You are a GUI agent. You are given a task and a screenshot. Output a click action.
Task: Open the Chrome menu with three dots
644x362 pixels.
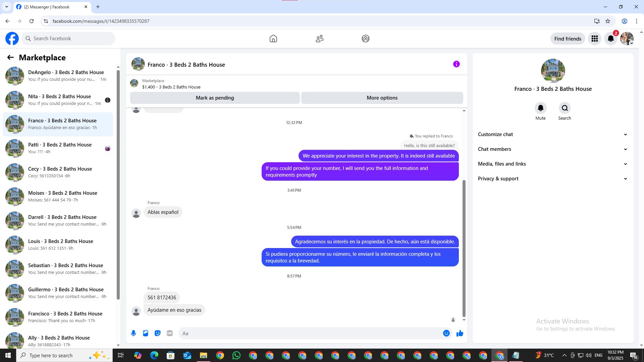pos(637,21)
